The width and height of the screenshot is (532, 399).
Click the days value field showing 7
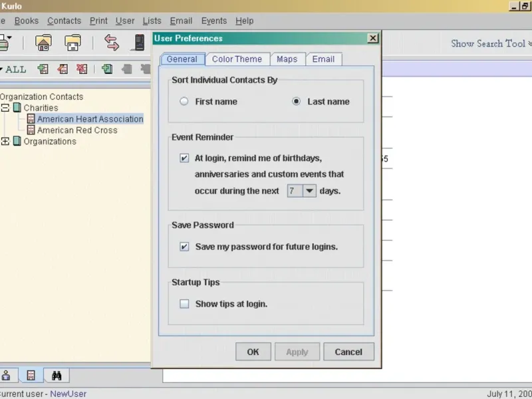[x=295, y=191]
